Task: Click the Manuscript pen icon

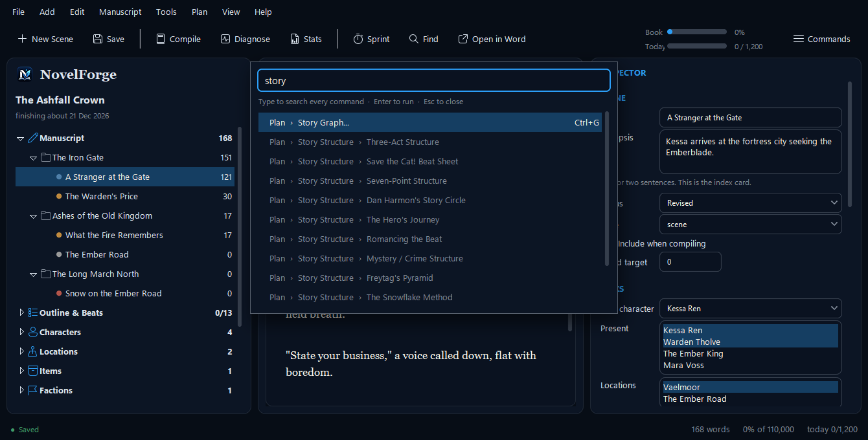Action: click(x=34, y=138)
